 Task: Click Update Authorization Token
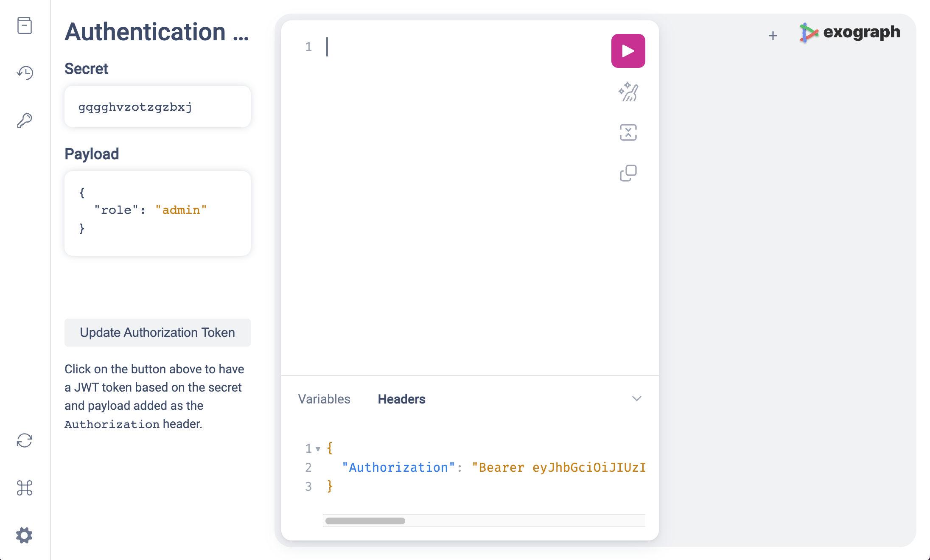pyautogui.click(x=157, y=333)
